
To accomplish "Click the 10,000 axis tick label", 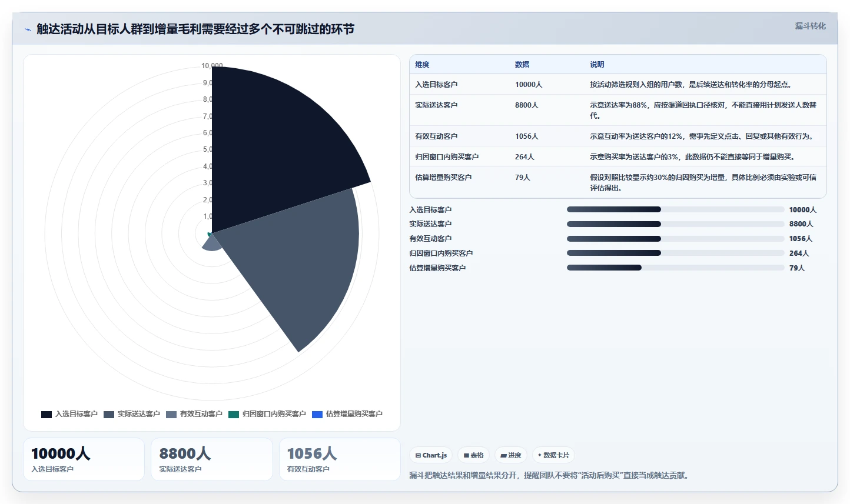I will point(212,66).
